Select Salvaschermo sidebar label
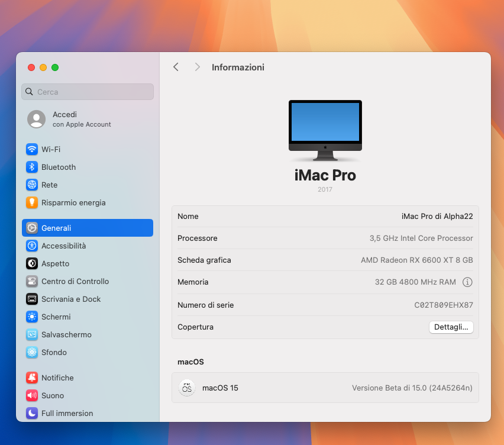 point(66,335)
